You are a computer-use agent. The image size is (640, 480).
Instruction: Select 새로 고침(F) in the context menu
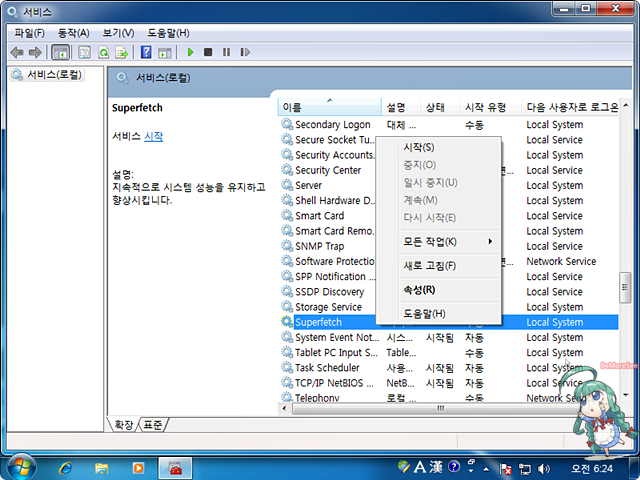[x=429, y=266]
